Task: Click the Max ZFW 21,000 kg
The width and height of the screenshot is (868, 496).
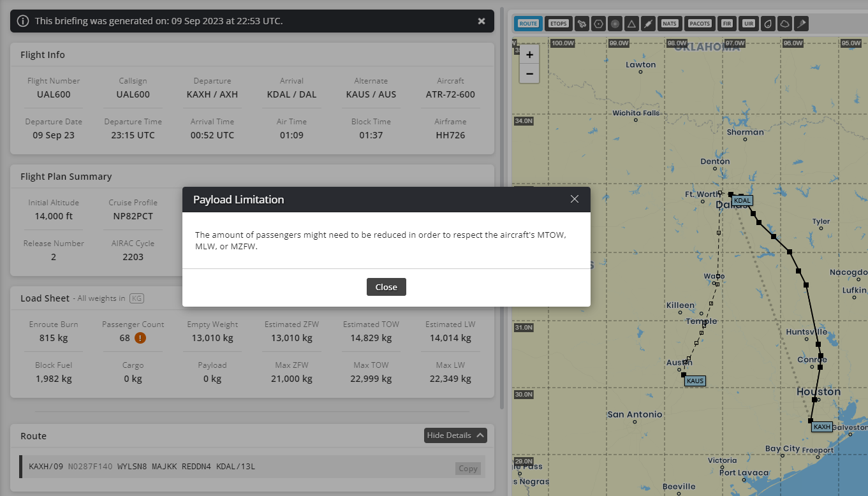Action: pos(291,379)
